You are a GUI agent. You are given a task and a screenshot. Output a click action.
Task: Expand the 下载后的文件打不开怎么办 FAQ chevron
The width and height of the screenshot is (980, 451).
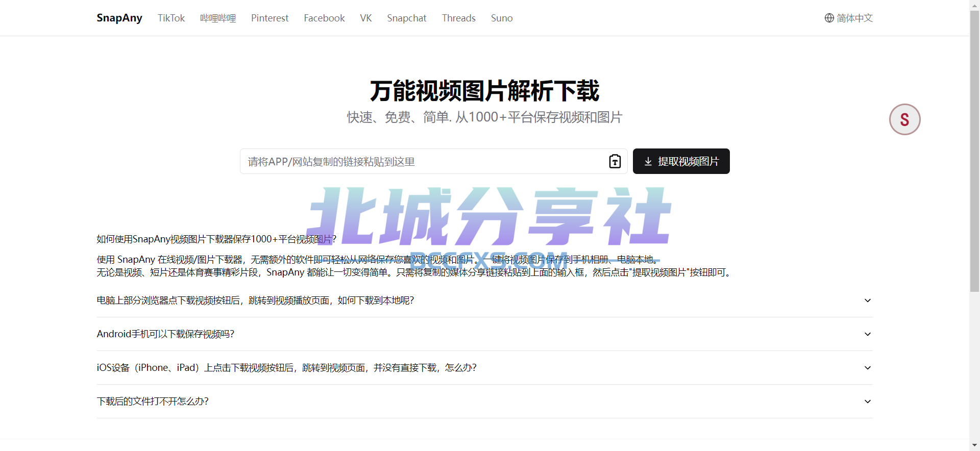click(868, 402)
